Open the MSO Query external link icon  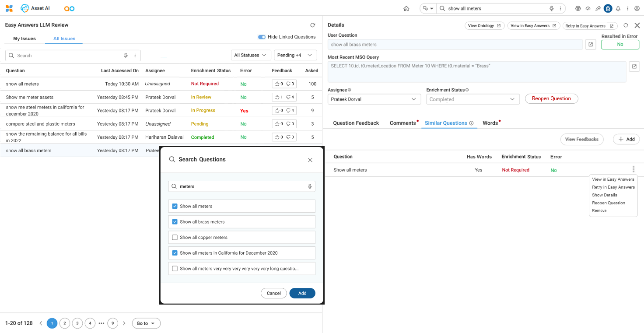click(x=634, y=67)
